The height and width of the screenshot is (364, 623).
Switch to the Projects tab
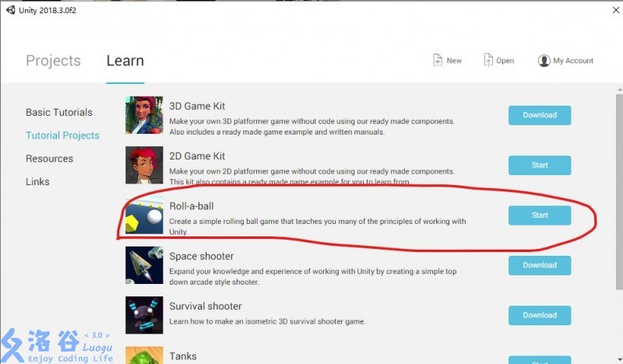[53, 61]
